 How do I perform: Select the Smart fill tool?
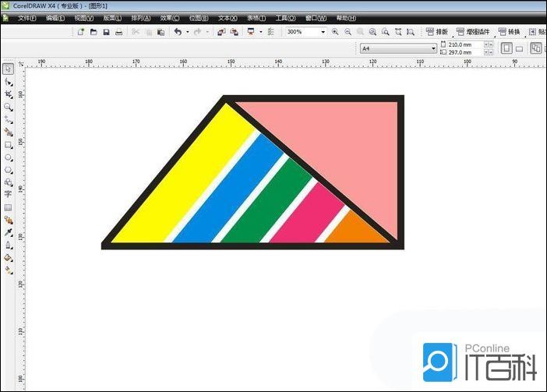(9, 132)
